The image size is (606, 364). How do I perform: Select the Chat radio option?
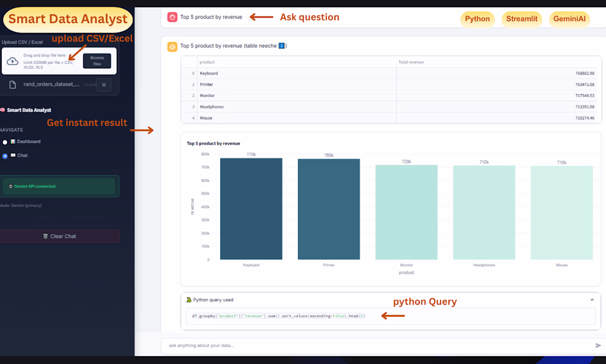pyautogui.click(x=5, y=156)
